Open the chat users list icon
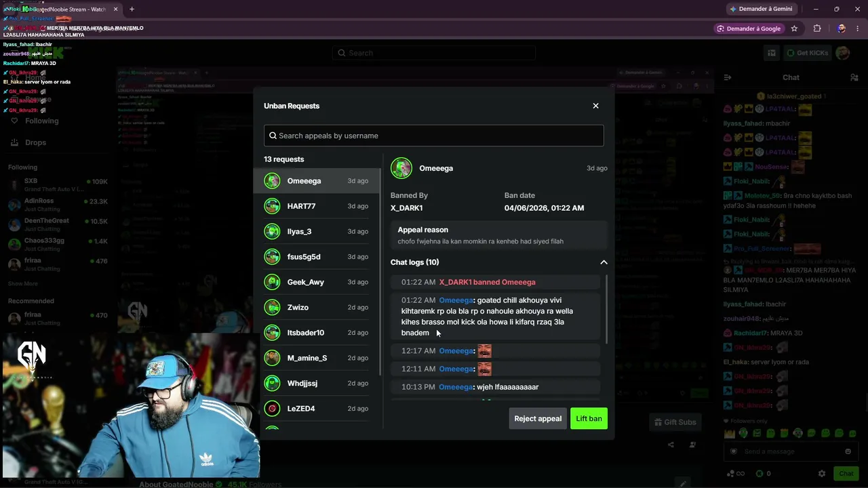868x488 pixels. click(854, 77)
